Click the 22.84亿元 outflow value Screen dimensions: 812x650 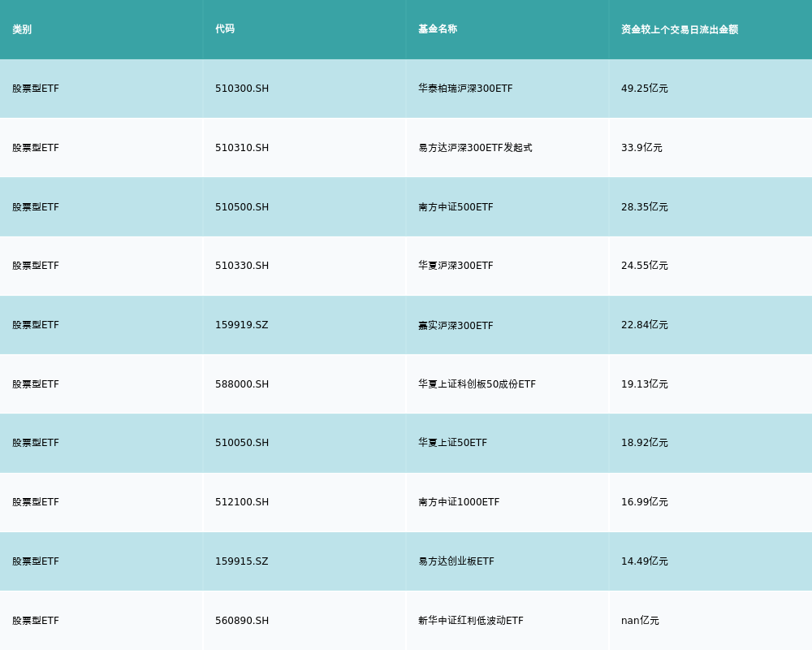coord(644,325)
